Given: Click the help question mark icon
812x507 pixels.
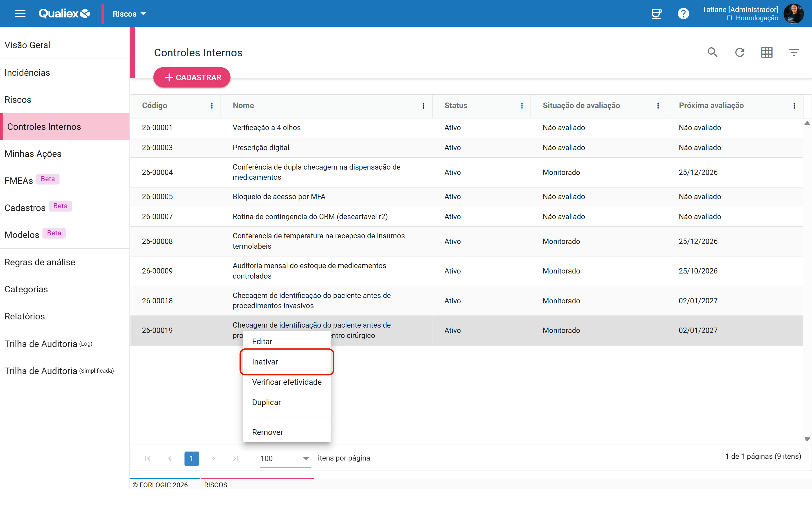Looking at the screenshot, I should [683, 14].
